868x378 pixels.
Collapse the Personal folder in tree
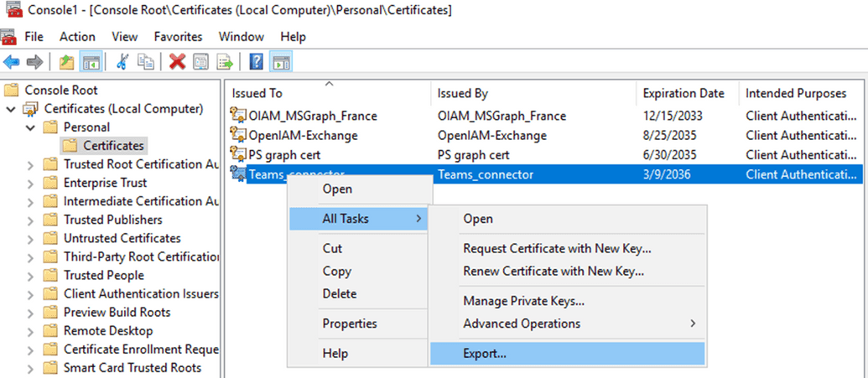(x=30, y=127)
